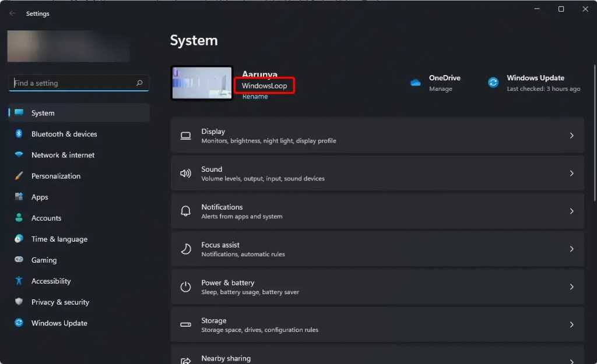Click the desktop wallpaper thumbnail
The width and height of the screenshot is (597, 364).
coord(202,83)
